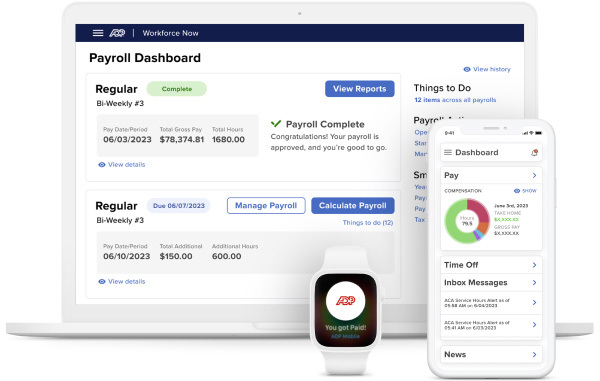The width and height of the screenshot is (600, 381).
Task: Open View details for the completed payroll
Action: (x=126, y=164)
